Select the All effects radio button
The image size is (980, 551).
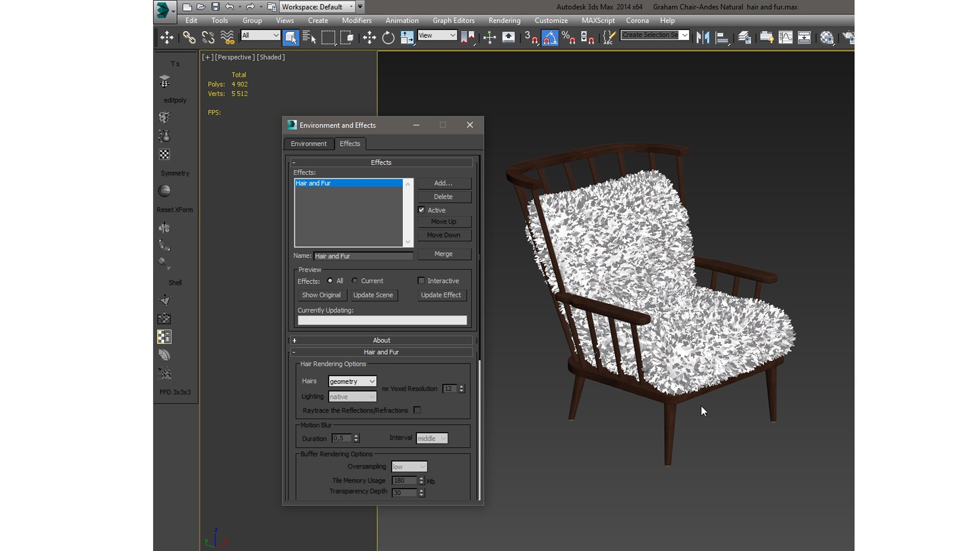pyautogui.click(x=330, y=281)
